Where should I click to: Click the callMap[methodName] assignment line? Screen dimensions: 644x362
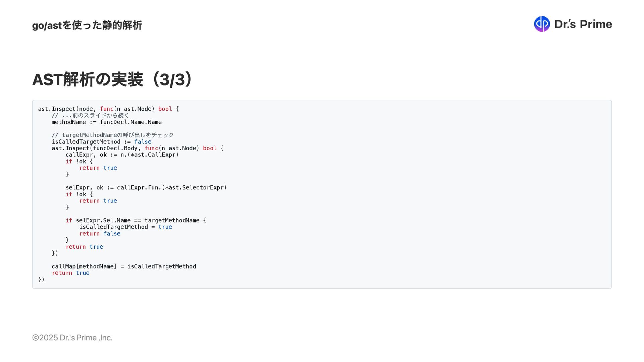coord(124,266)
